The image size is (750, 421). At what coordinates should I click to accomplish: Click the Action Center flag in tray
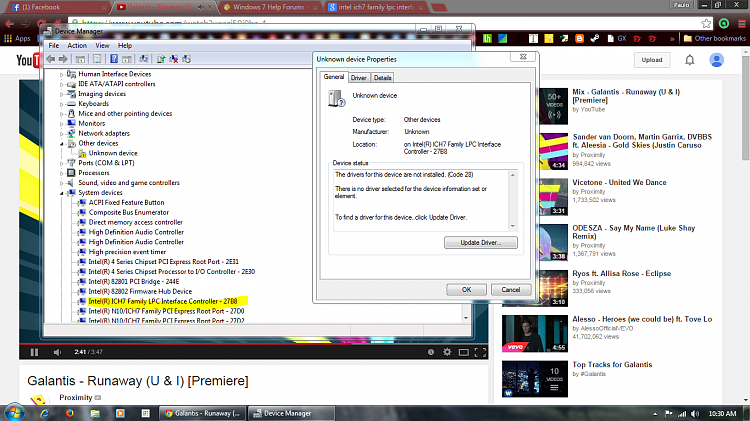[x=668, y=413]
